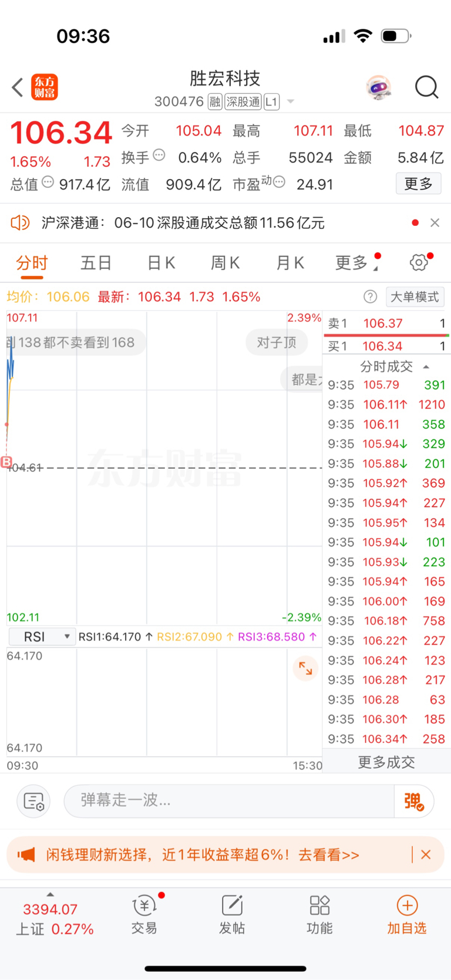Tap the speaker announcement icon

point(20,223)
